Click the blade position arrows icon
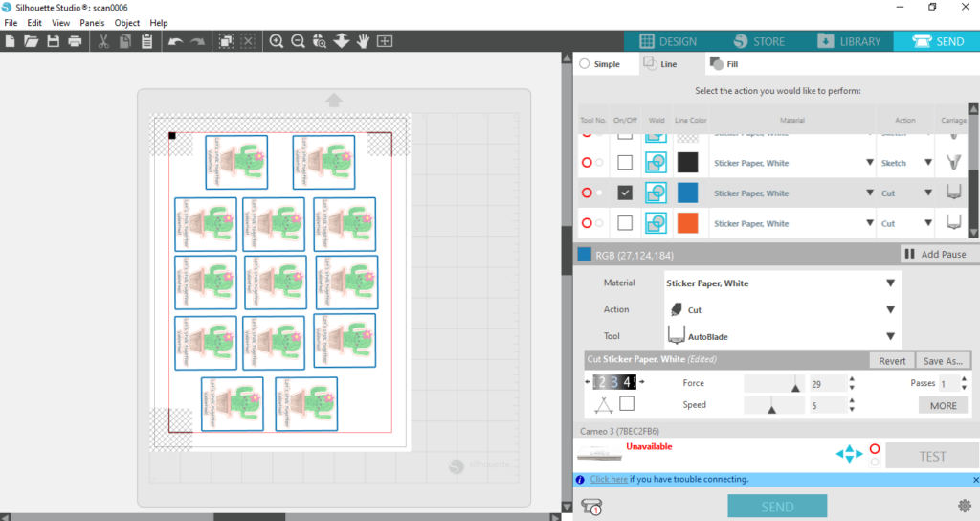Viewport: 980px width, 521px height. point(849,454)
